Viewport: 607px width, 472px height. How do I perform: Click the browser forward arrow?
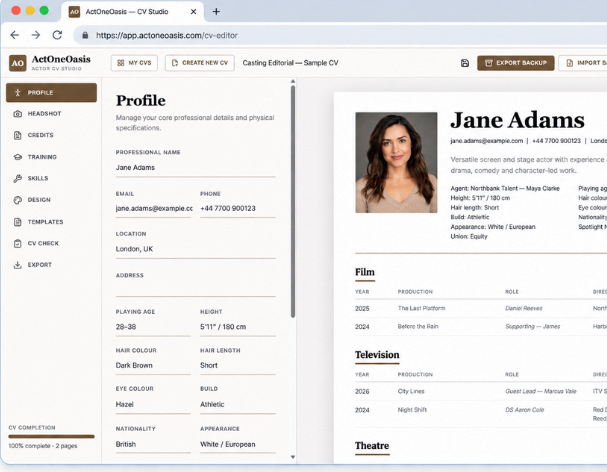point(36,35)
